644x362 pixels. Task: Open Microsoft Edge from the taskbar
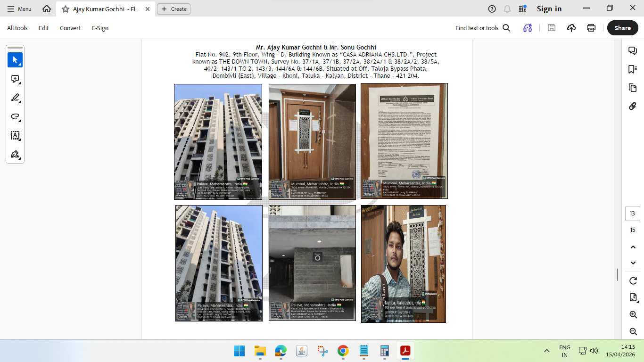point(281,351)
